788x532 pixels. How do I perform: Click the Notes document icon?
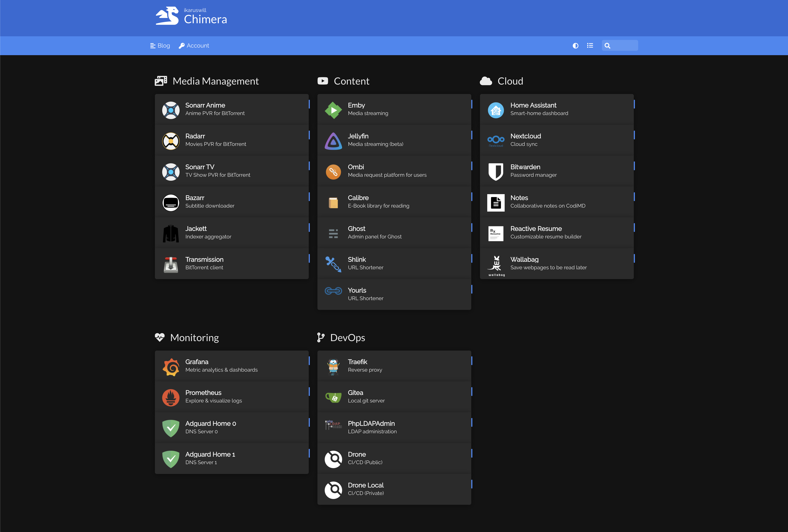pos(496,202)
